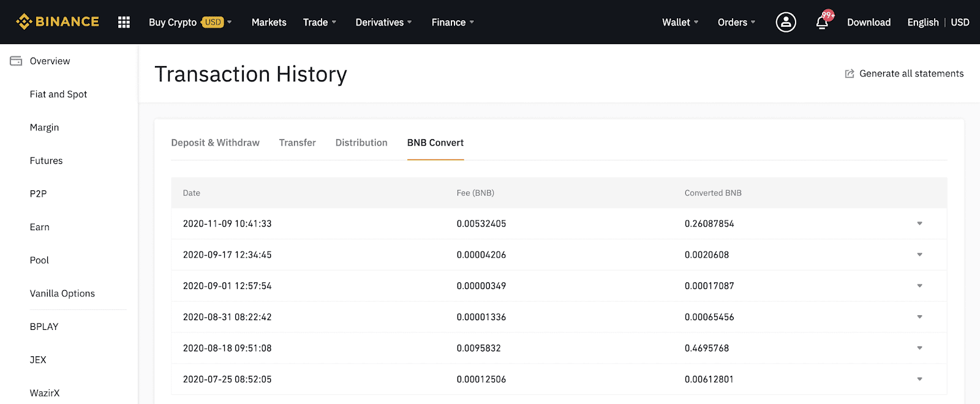The width and height of the screenshot is (980, 404).
Task: Click the Binance logo
Action: pyautogui.click(x=58, y=22)
